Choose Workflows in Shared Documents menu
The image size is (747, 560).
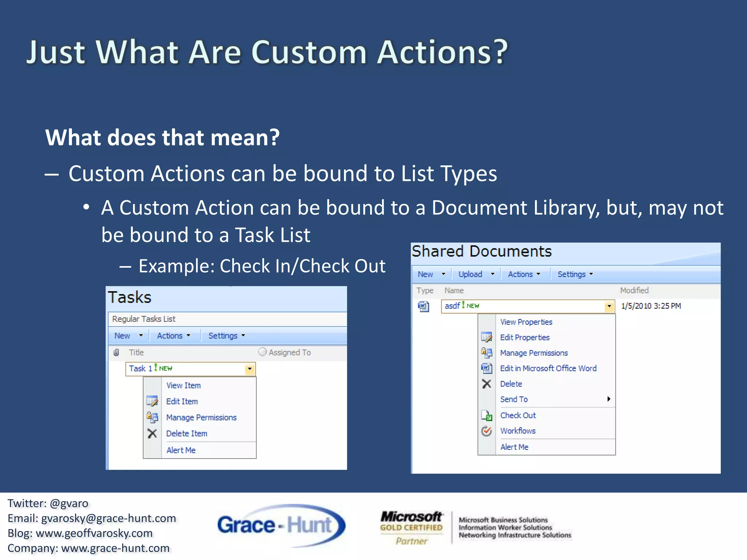518,431
